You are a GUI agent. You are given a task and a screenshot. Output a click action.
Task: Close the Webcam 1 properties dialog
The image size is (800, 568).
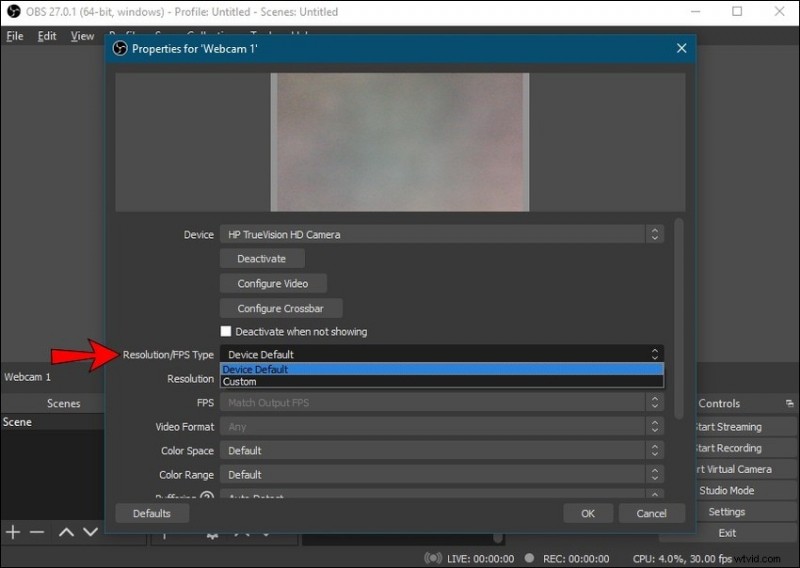pyautogui.click(x=681, y=48)
